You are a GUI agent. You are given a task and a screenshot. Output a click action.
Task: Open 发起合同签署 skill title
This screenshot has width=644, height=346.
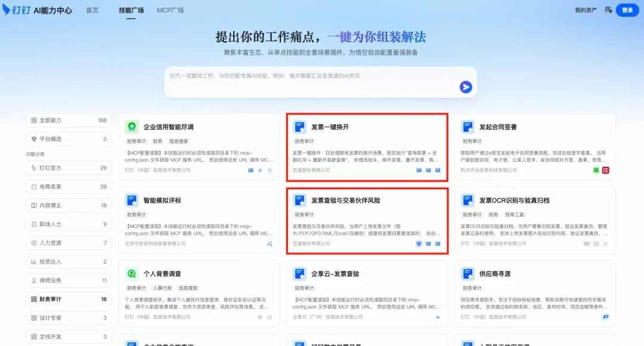point(498,127)
